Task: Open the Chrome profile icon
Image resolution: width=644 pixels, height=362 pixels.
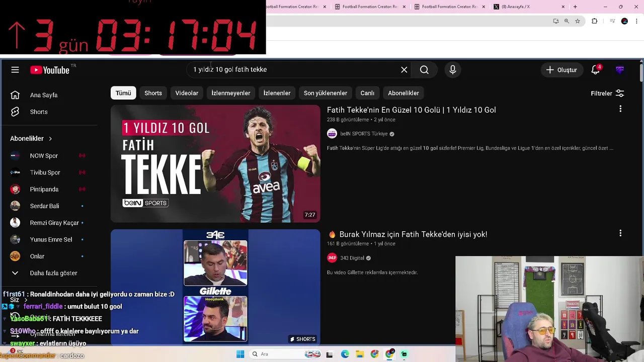Action: [624, 21]
